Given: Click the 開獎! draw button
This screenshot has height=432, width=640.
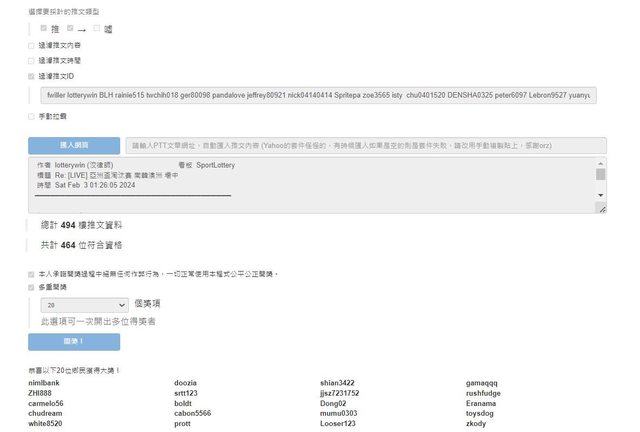Looking at the screenshot, I should coord(74,342).
